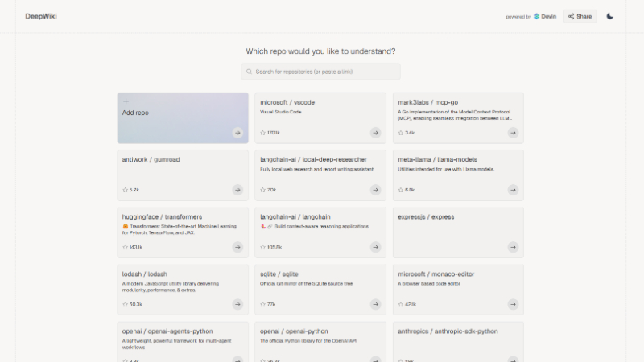Open lodash / lodash arrow button

point(237,304)
